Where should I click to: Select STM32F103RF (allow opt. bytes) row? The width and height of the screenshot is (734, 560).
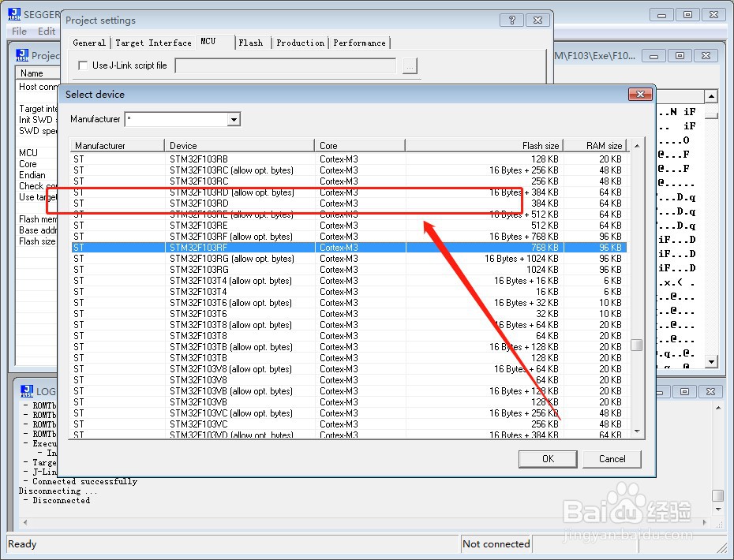tap(349, 237)
